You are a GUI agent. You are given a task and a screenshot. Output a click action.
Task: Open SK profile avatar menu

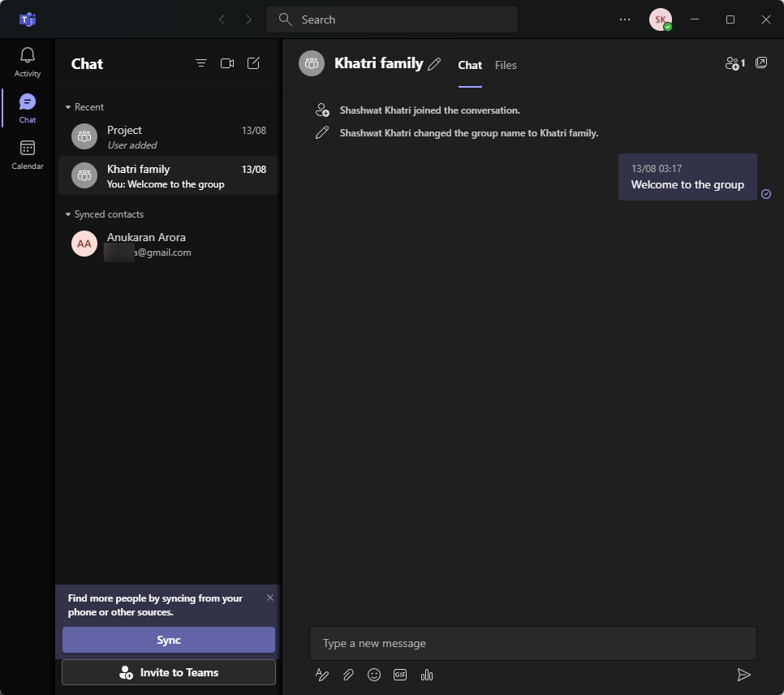pos(661,19)
